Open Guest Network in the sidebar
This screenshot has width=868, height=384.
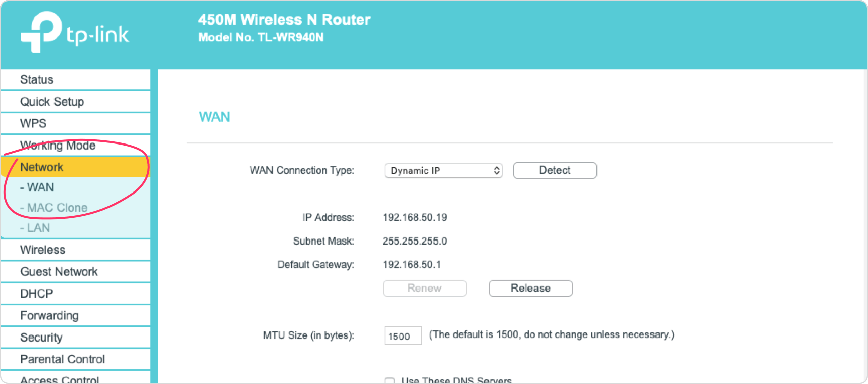pyautogui.click(x=76, y=272)
